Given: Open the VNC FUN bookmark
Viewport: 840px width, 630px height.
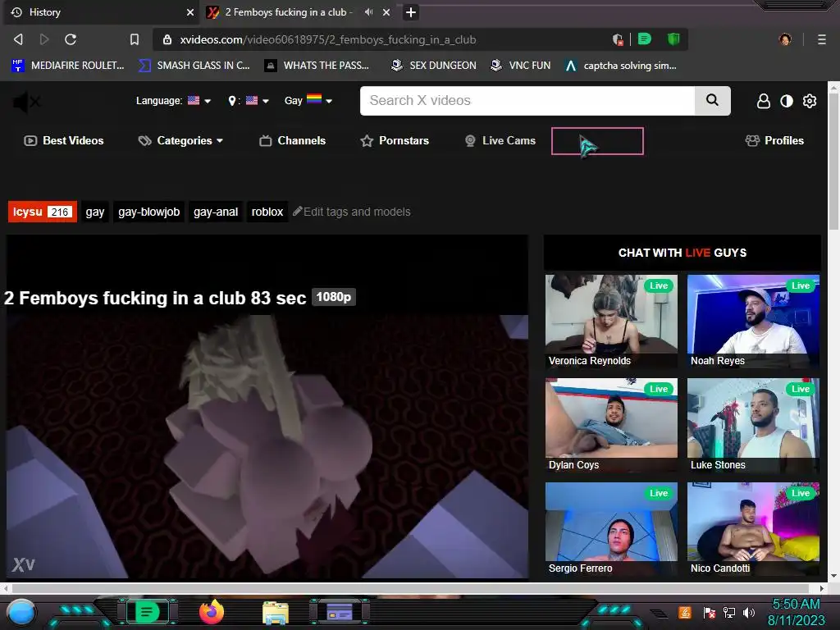Looking at the screenshot, I should click(x=521, y=66).
